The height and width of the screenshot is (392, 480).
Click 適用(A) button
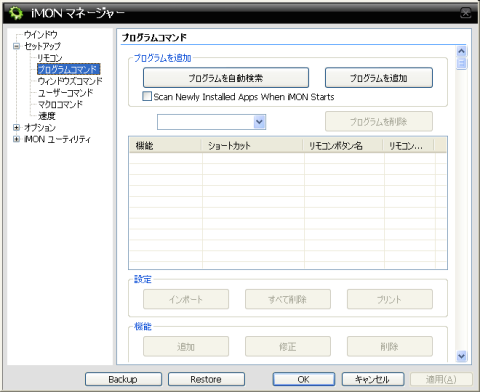pos(441,379)
